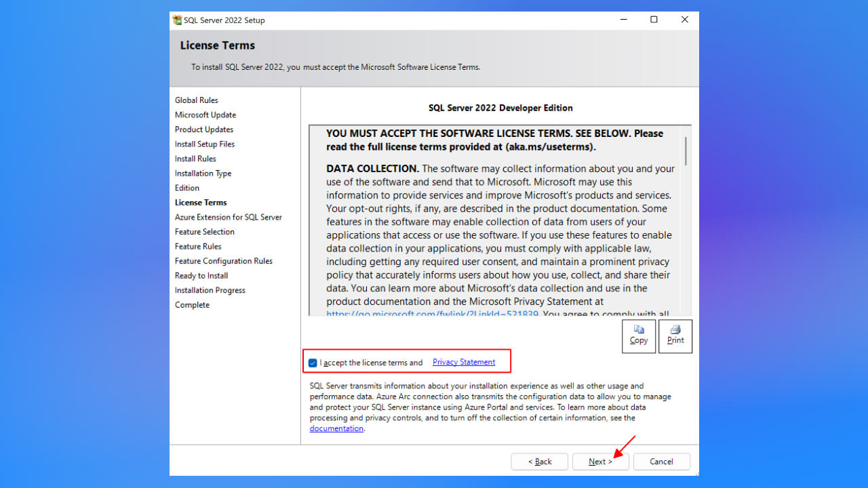Cancel the SQL Server setup
The width and height of the screenshot is (868, 488).
pos(661,462)
